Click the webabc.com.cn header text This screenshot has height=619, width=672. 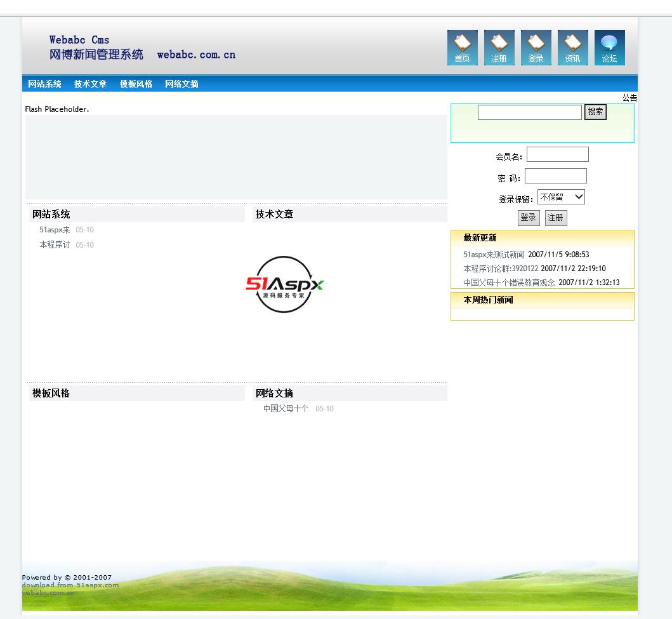(196, 55)
